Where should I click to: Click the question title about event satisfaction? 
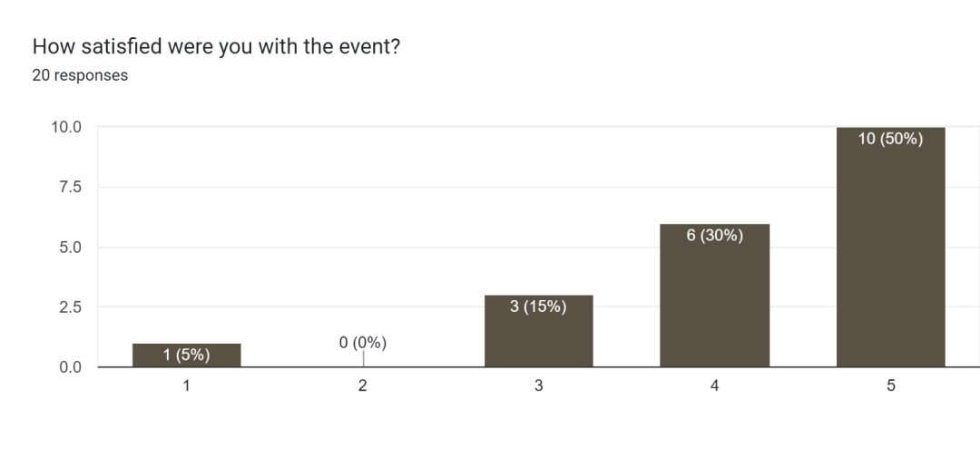(216, 46)
